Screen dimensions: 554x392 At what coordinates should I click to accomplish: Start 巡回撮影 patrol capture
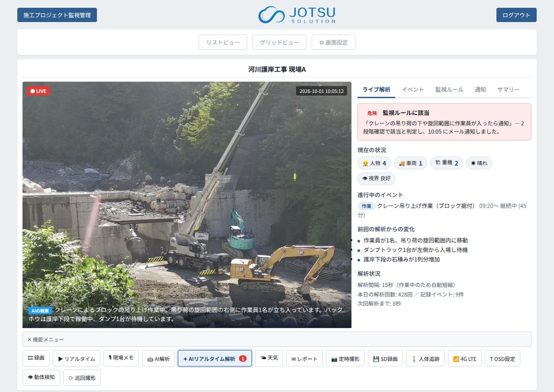pyautogui.click(x=82, y=377)
